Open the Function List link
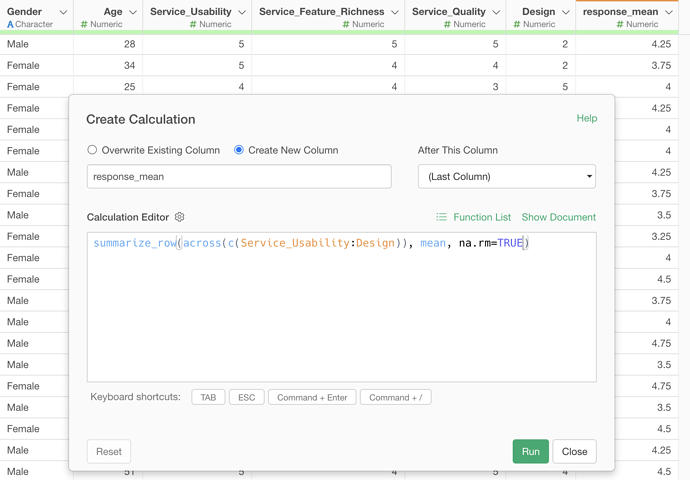 (x=482, y=217)
